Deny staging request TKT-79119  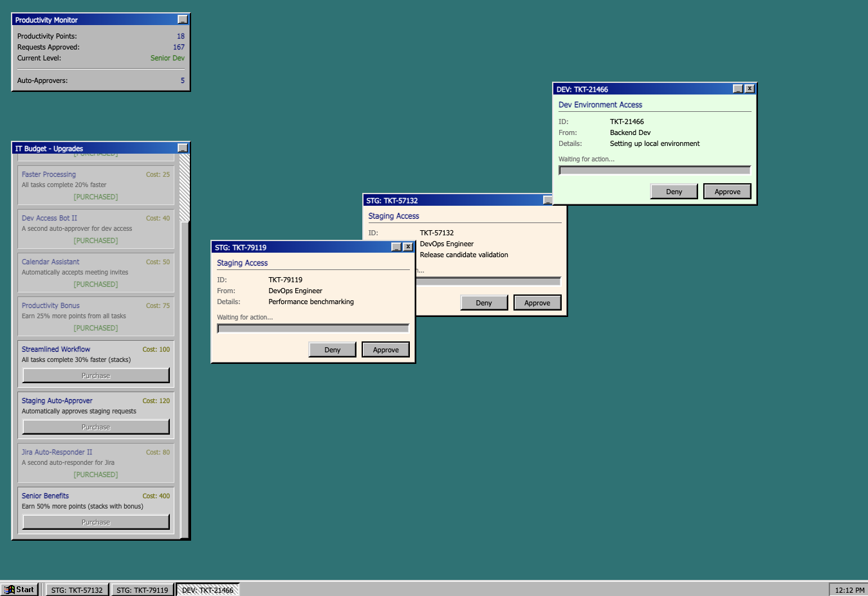[x=332, y=350]
